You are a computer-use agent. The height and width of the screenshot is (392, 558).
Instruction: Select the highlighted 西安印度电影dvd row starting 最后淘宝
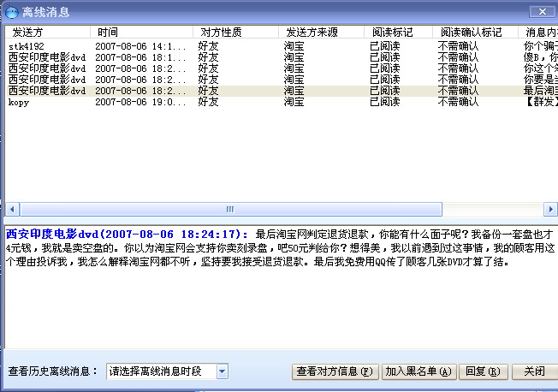pos(47,91)
